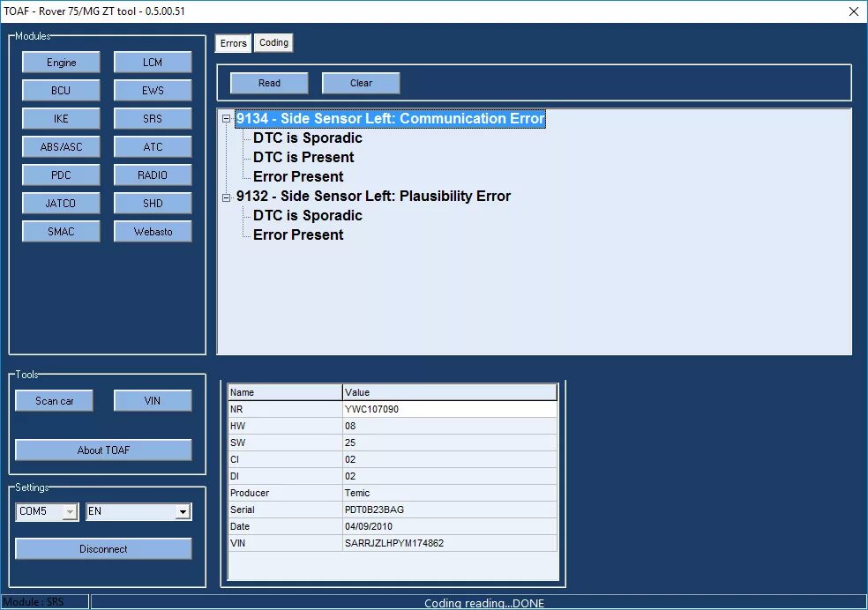Image resolution: width=868 pixels, height=610 pixels.
Task: Open the IKE instrument module
Action: 61,119
